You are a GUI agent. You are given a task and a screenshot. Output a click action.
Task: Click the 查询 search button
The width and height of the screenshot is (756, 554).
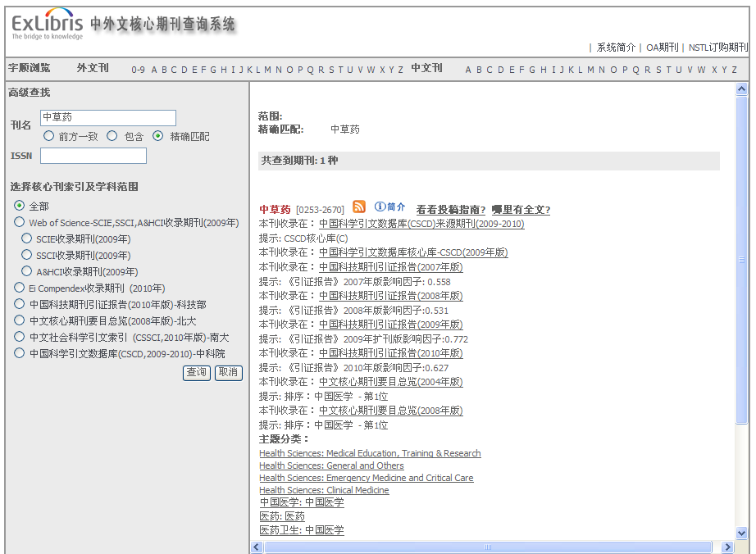197,372
